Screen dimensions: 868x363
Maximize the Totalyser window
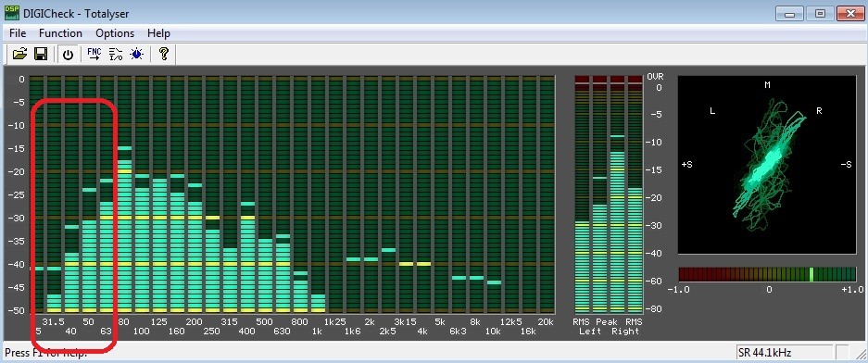821,13
